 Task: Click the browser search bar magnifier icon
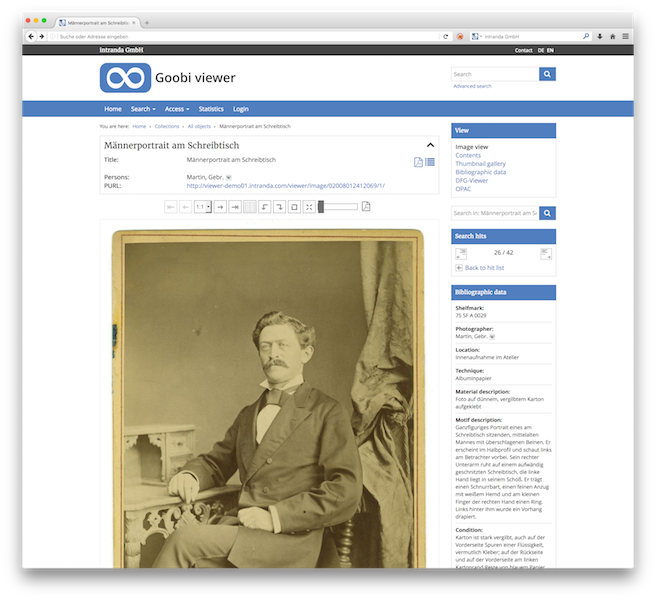click(586, 36)
